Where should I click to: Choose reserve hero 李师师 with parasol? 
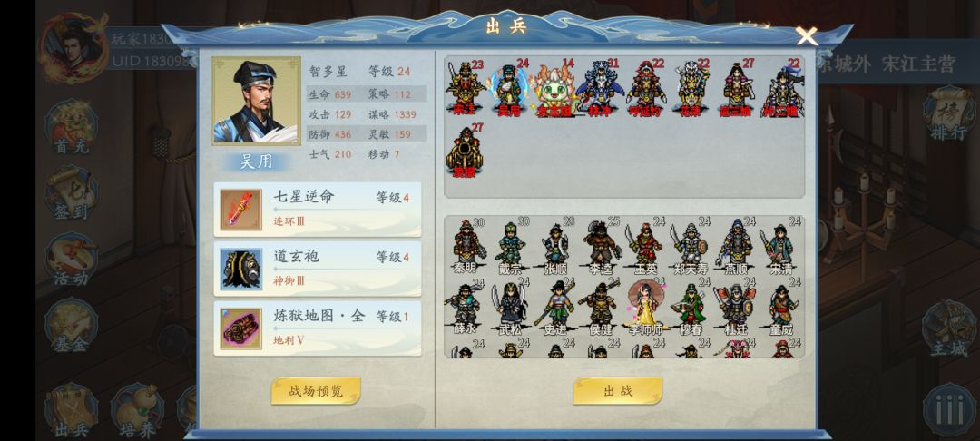pyautogui.click(x=646, y=308)
